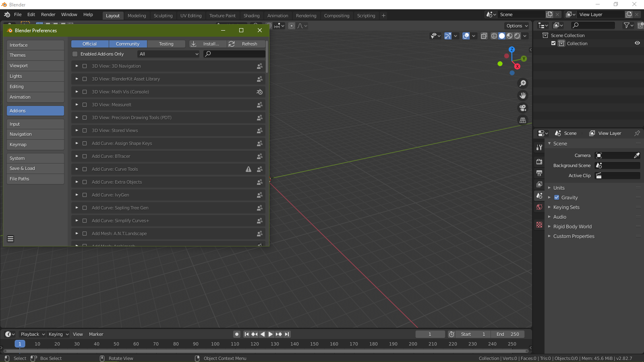Enable the MeasureIt add-on checkbox
644x362 pixels.
click(85, 105)
